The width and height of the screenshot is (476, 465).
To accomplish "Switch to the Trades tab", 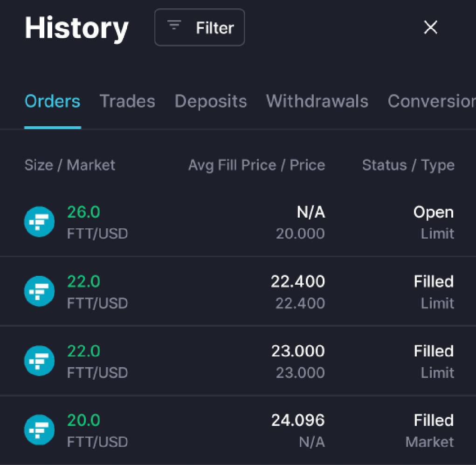I will (127, 101).
